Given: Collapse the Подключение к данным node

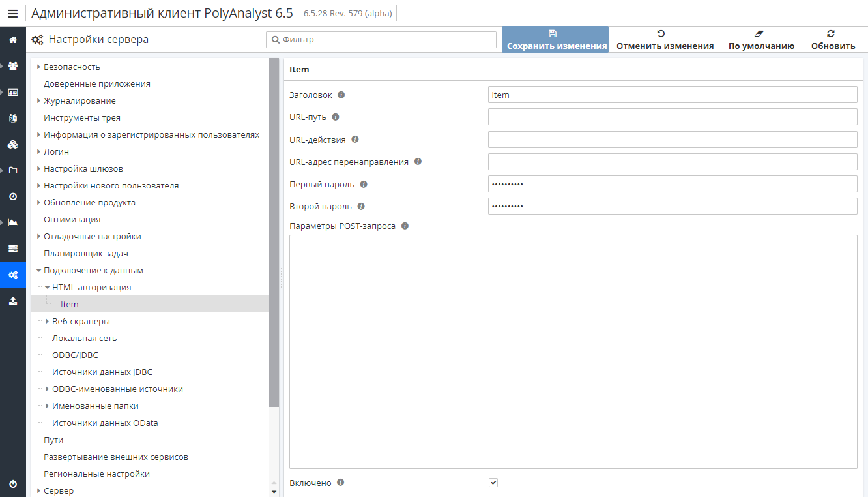Looking at the screenshot, I should [39, 270].
